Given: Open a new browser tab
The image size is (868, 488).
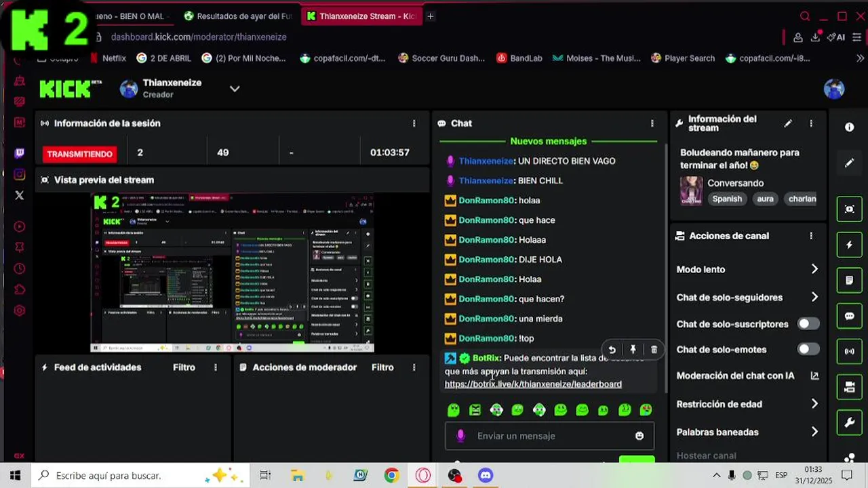Looking at the screenshot, I should (430, 16).
